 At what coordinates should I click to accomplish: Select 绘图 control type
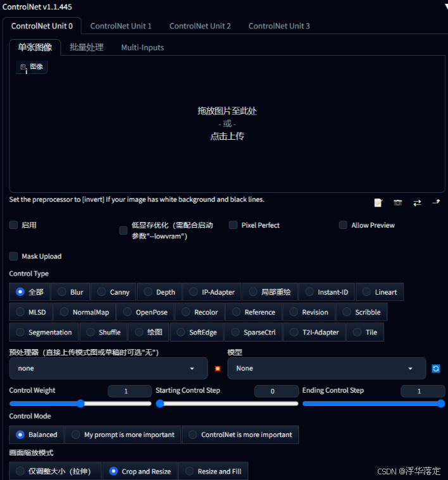pyautogui.click(x=149, y=332)
